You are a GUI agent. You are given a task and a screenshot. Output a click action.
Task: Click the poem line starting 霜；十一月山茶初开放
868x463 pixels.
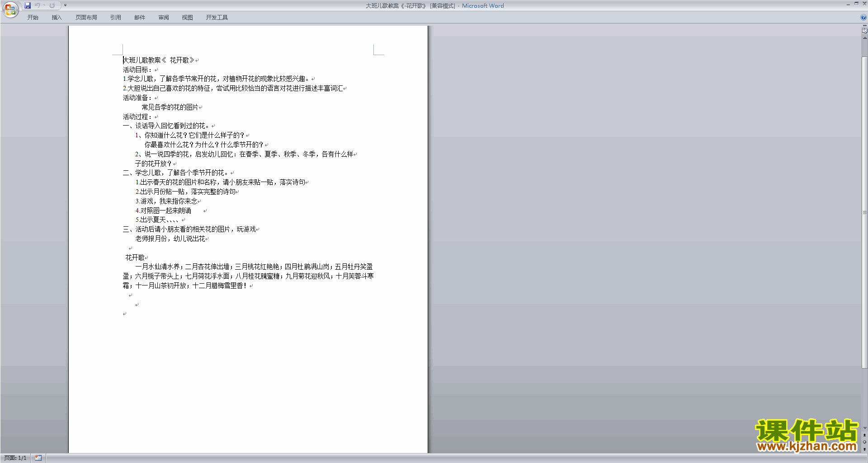pyautogui.click(x=185, y=285)
